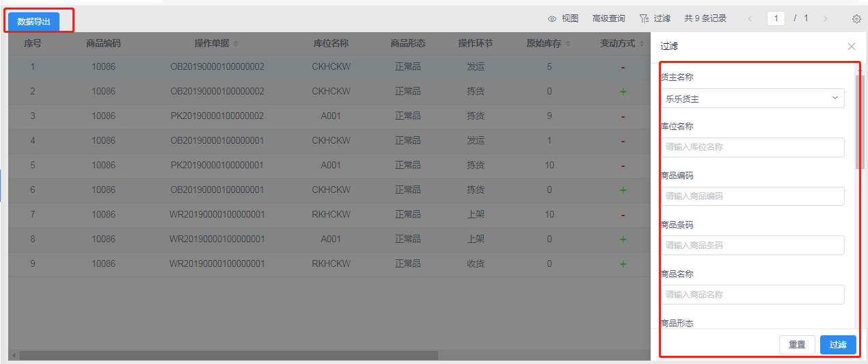Select PK20190000100000001 document cell
Viewport: 868px width, 364px height.
click(x=217, y=166)
